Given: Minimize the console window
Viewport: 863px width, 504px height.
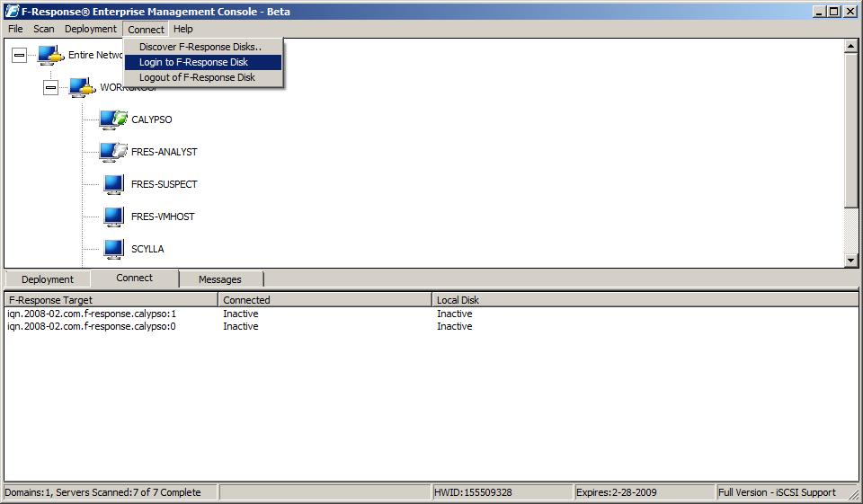Looking at the screenshot, I should [820, 11].
